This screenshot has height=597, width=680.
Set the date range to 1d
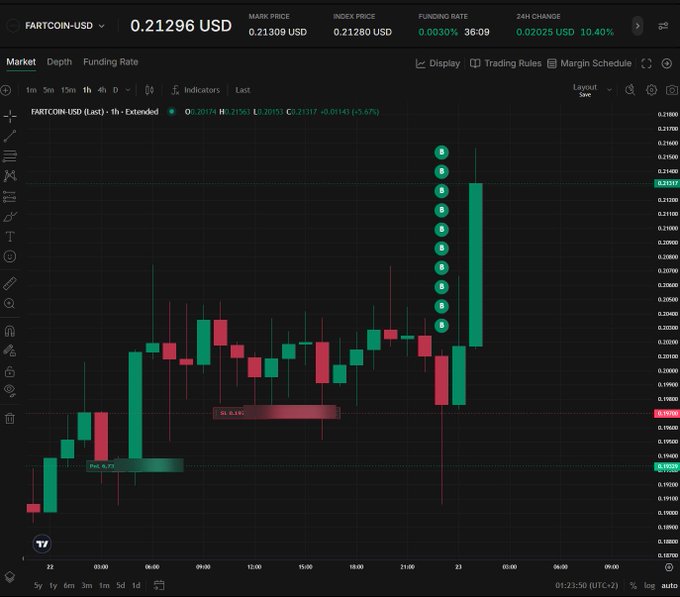(x=136, y=585)
